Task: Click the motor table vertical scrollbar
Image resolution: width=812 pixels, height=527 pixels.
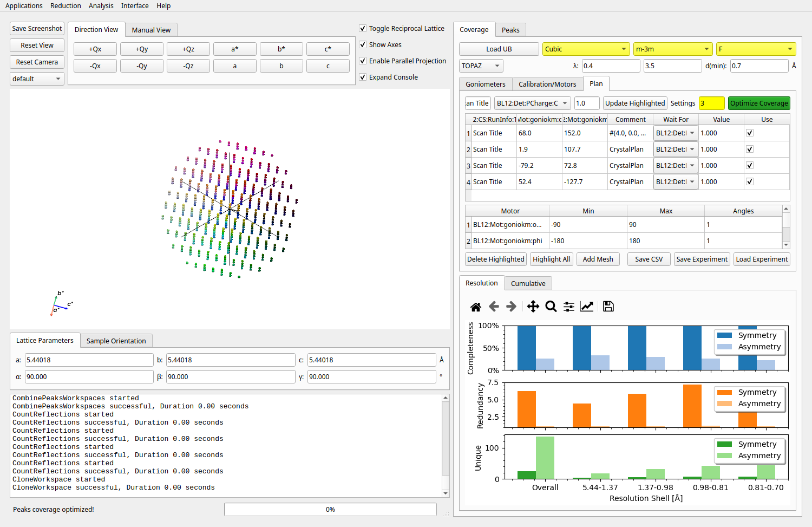Action: click(786, 227)
